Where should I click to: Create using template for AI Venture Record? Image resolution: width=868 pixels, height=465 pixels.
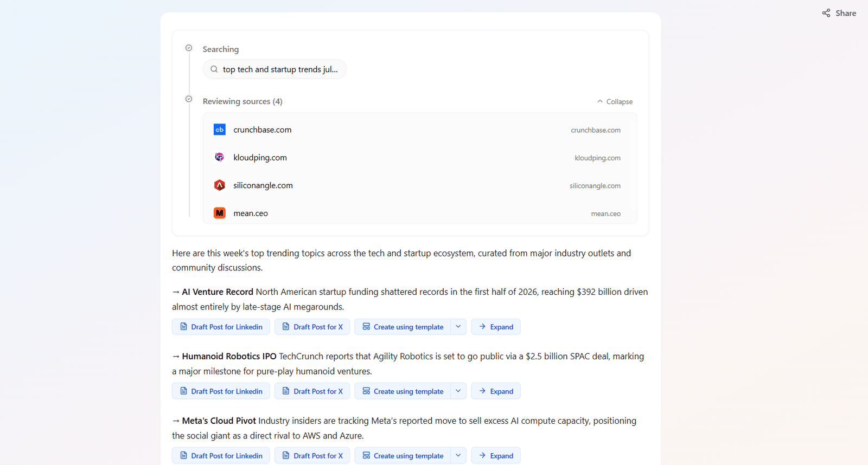pyautogui.click(x=403, y=327)
